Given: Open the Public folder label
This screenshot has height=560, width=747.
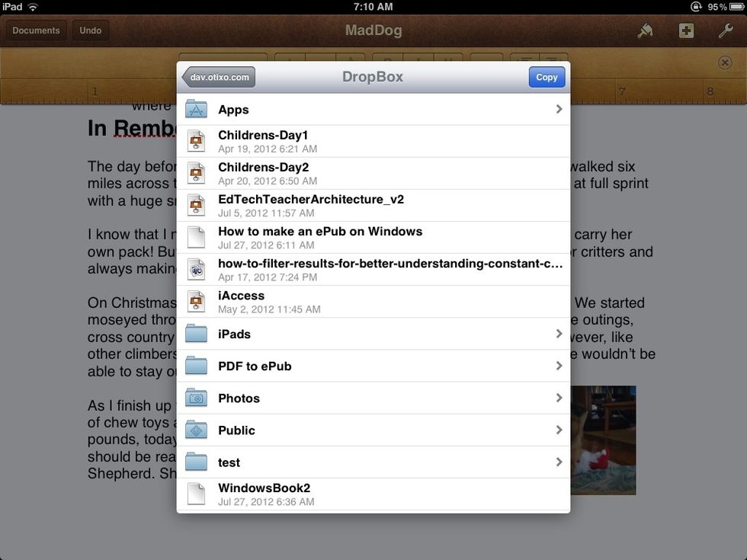Looking at the screenshot, I should pyautogui.click(x=236, y=430).
